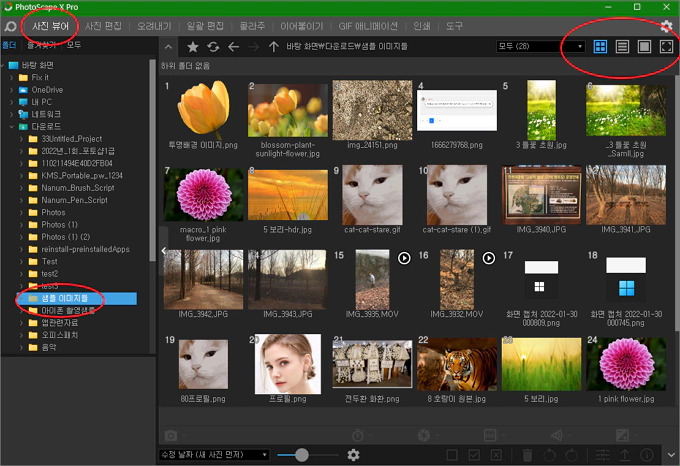Expand the Fix it folder node
Viewport: 680px width, 466px height.
coord(12,78)
